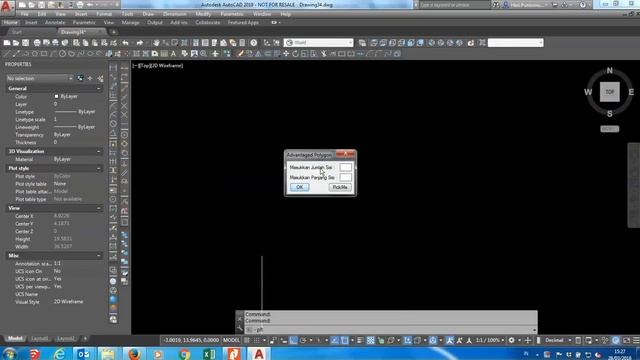Click the Firefox icon in Windows taskbar

point(134,353)
